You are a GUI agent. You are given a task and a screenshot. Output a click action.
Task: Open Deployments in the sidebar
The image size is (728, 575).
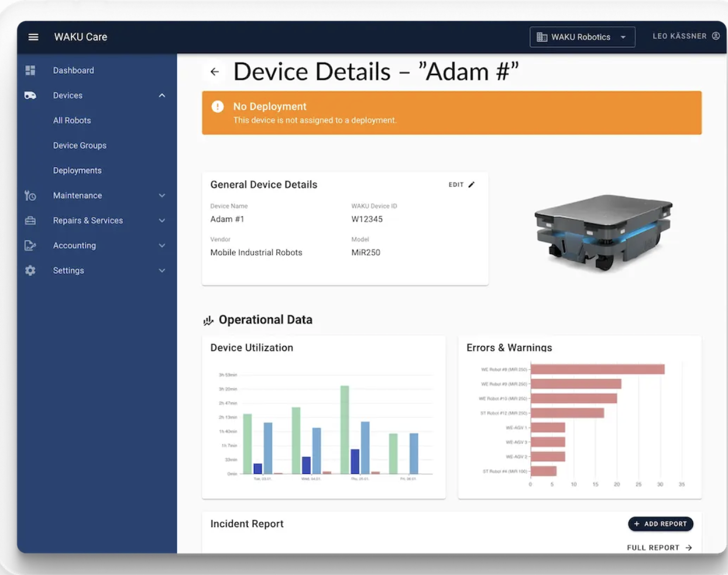tap(77, 170)
